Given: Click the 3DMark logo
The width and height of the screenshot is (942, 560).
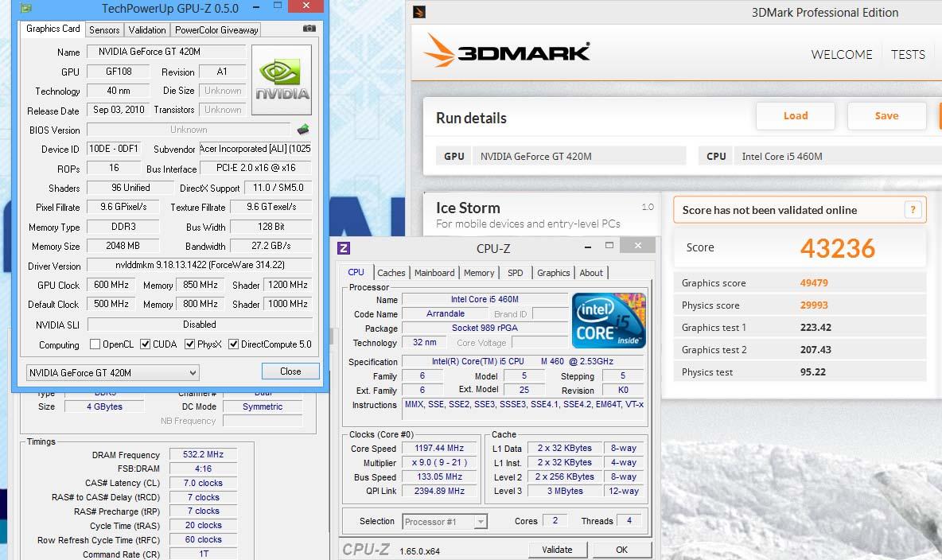Looking at the screenshot, I should (508, 50).
